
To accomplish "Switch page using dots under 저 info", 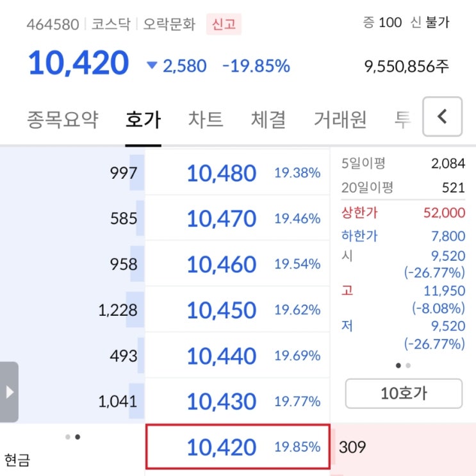I will tap(403, 366).
